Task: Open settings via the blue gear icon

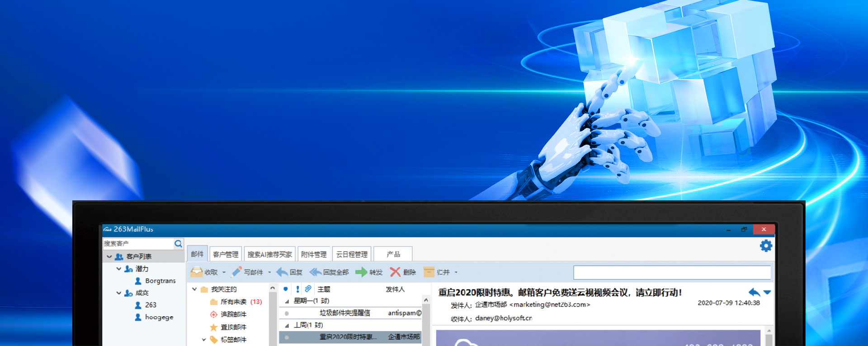Action: [x=766, y=246]
